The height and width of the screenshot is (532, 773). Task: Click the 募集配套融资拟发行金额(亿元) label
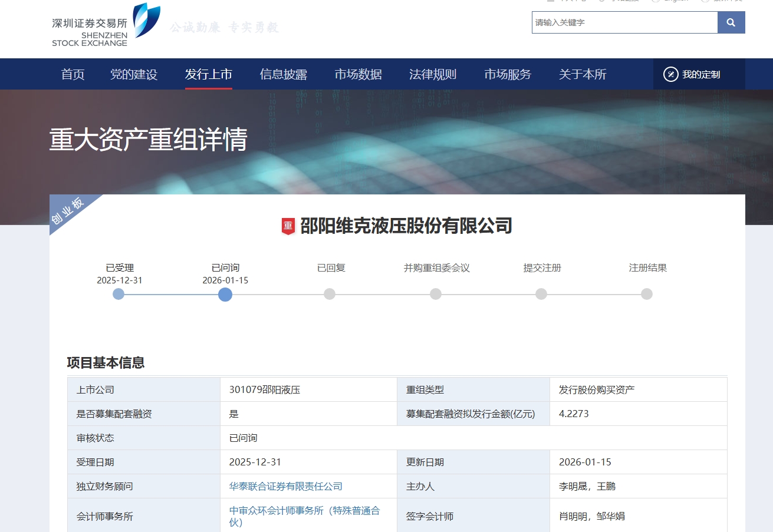coord(471,414)
